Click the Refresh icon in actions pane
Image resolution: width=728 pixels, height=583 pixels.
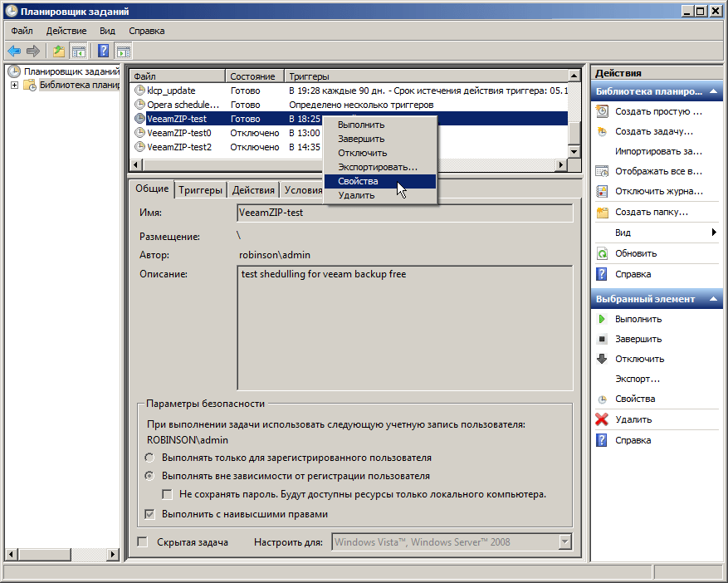(x=602, y=253)
